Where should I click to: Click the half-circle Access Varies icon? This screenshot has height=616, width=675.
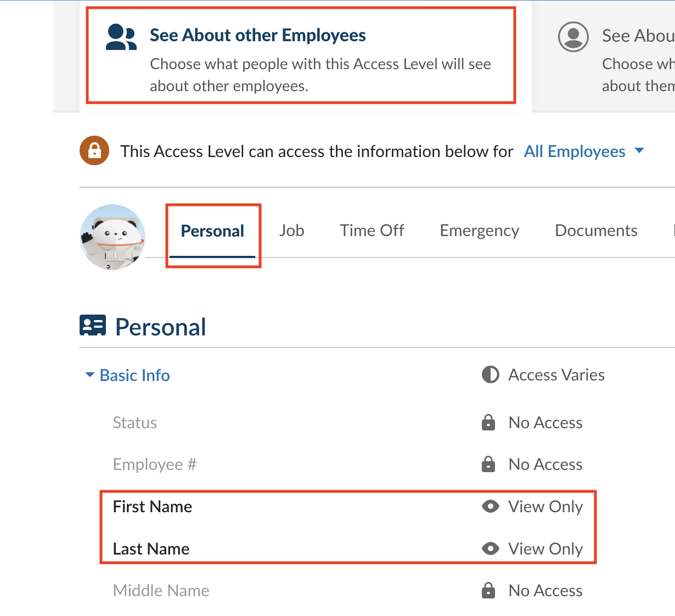pos(490,374)
